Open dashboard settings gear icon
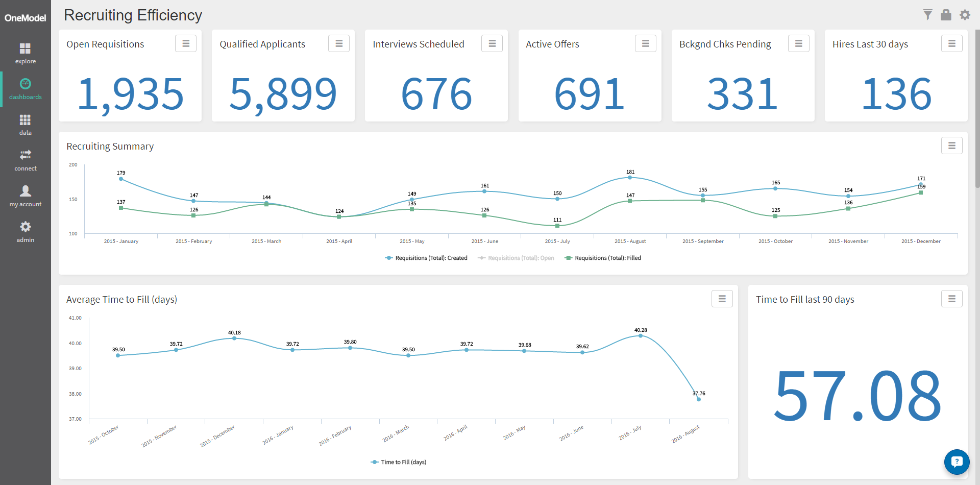Viewport: 980px width, 485px height. point(965,15)
